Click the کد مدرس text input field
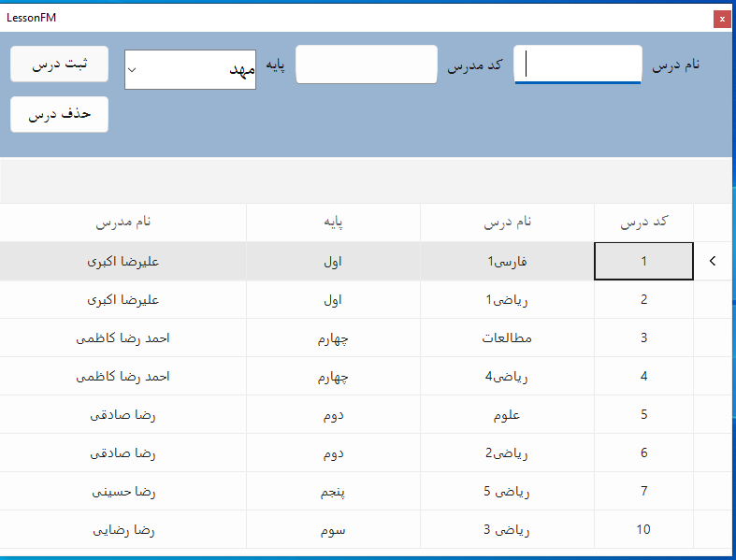This screenshot has width=736, height=560. [367, 65]
